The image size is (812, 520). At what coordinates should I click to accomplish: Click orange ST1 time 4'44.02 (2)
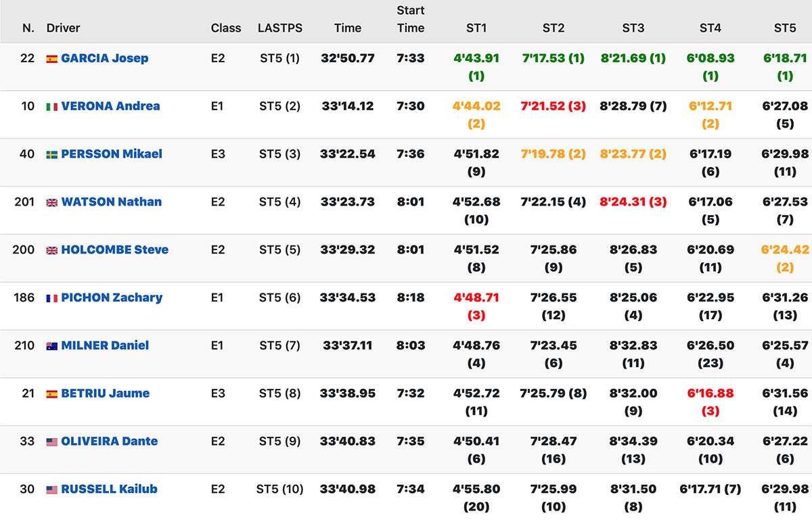[x=476, y=115]
